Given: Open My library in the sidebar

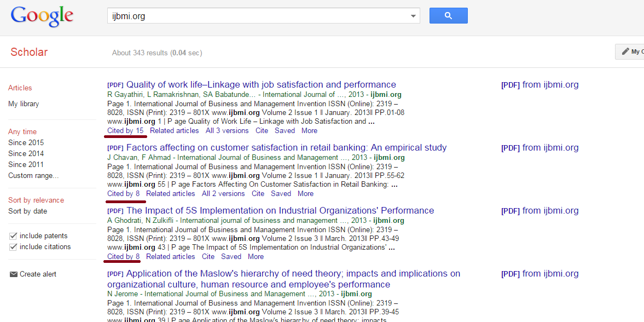Looking at the screenshot, I should 24,104.
